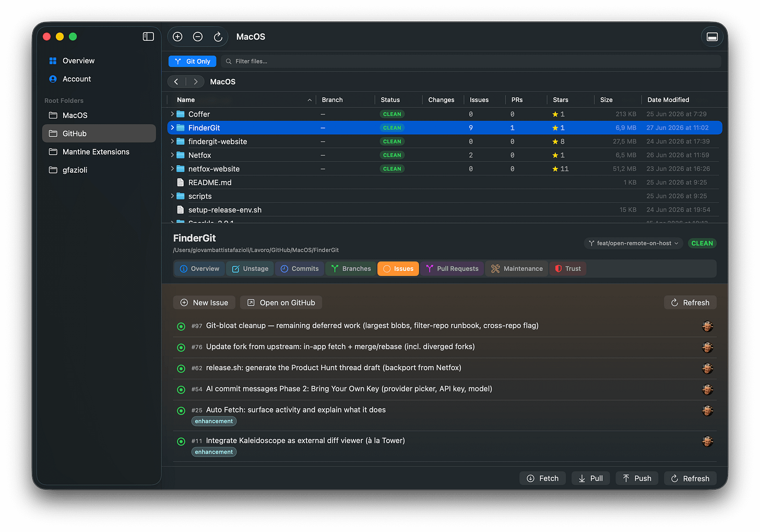Toggle the Git Only filter

click(192, 61)
